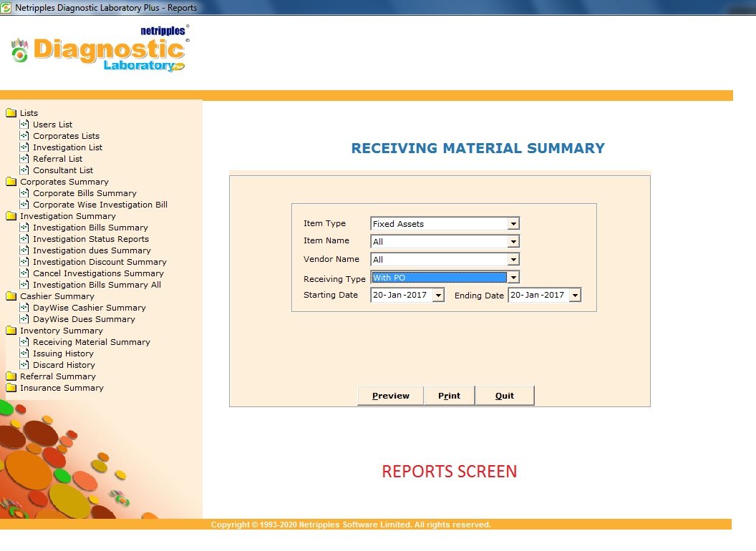Screen dimensions: 756x551
Task: Click the DayWise Cashier Summary icon
Action: 24,308
